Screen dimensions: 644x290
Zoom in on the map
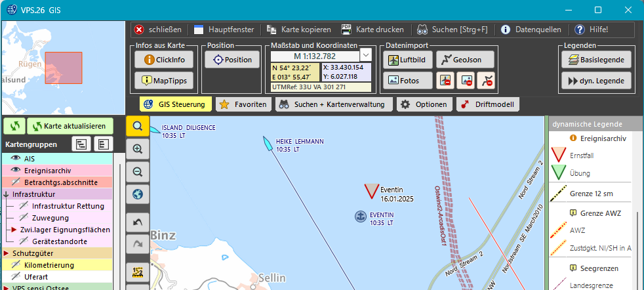[x=137, y=149]
